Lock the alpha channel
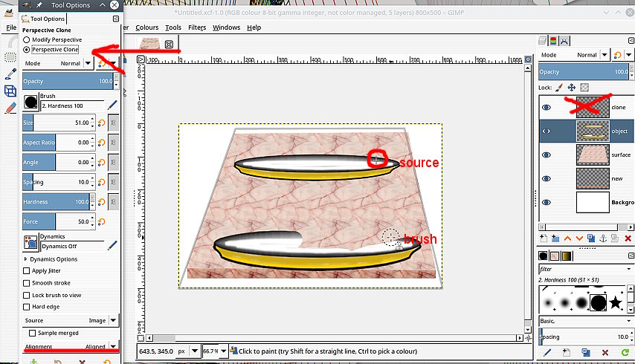 pyautogui.click(x=584, y=88)
